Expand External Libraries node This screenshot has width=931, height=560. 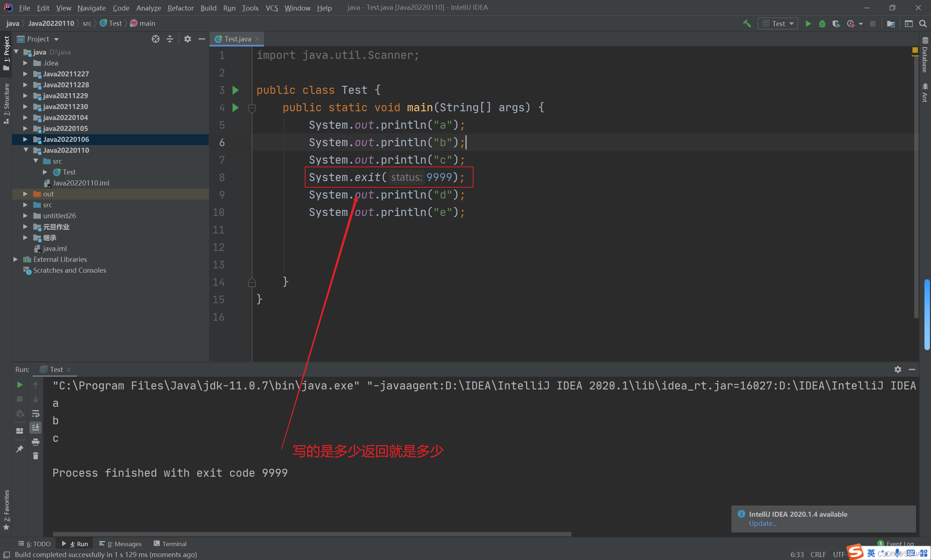pos(16,259)
